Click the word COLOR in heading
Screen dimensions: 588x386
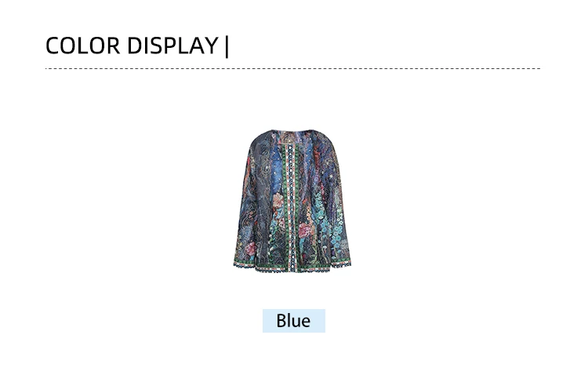pyautogui.click(x=82, y=46)
